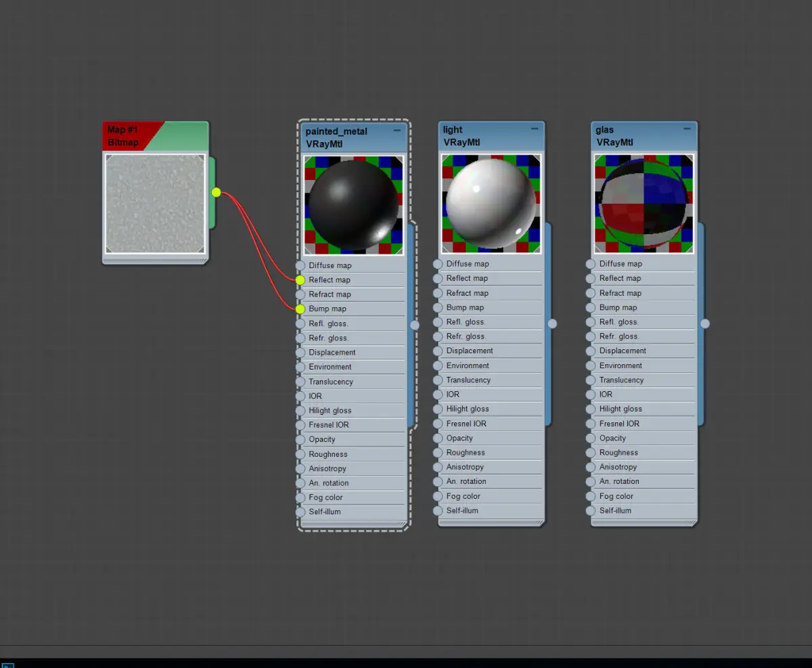Click light node's Roughness input socket

coord(438,453)
